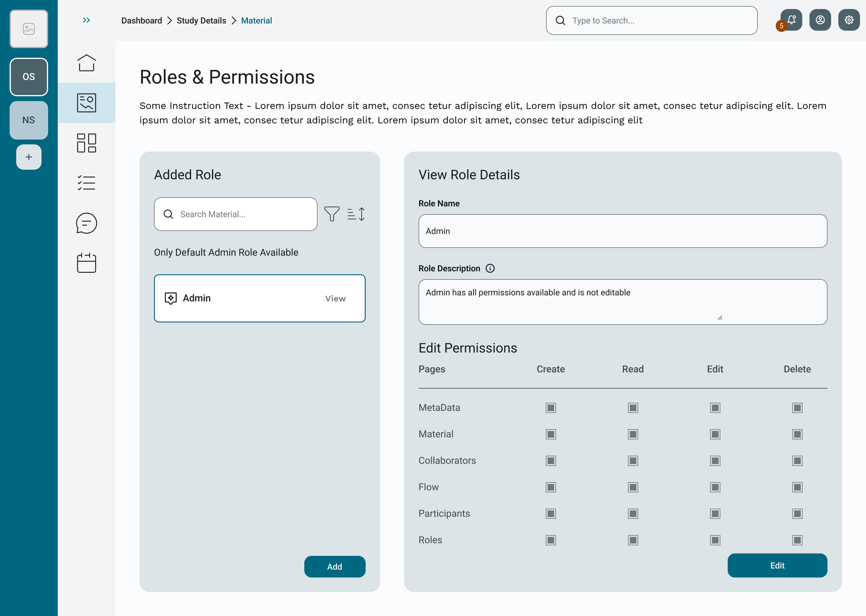The image size is (866, 616).
Task: Click the image placeholder logo tile
Action: tap(29, 29)
